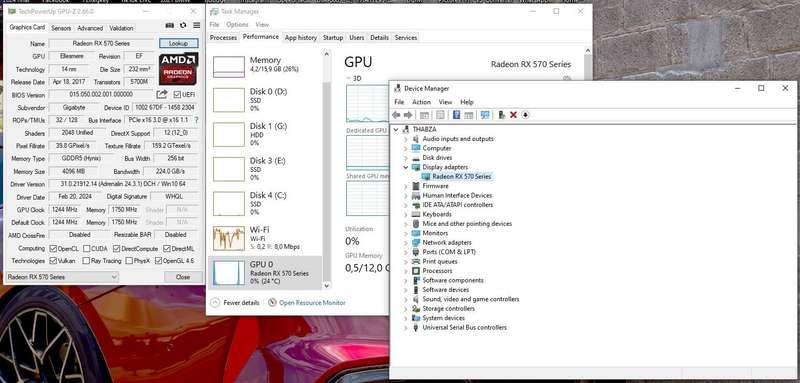
Task: Select Disk 1 (G:) performance entry
Action: 265,134
